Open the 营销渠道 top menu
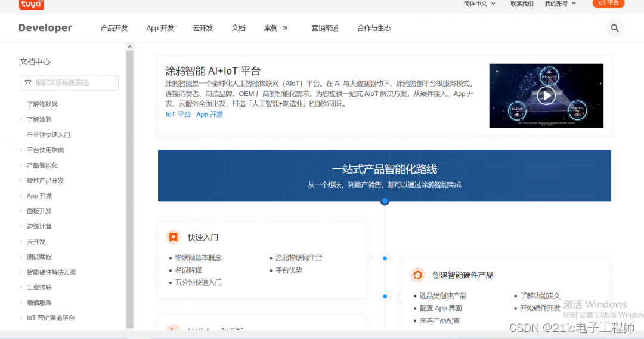The width and height of the screenshot is (644, 339). [x=325, y=29]
